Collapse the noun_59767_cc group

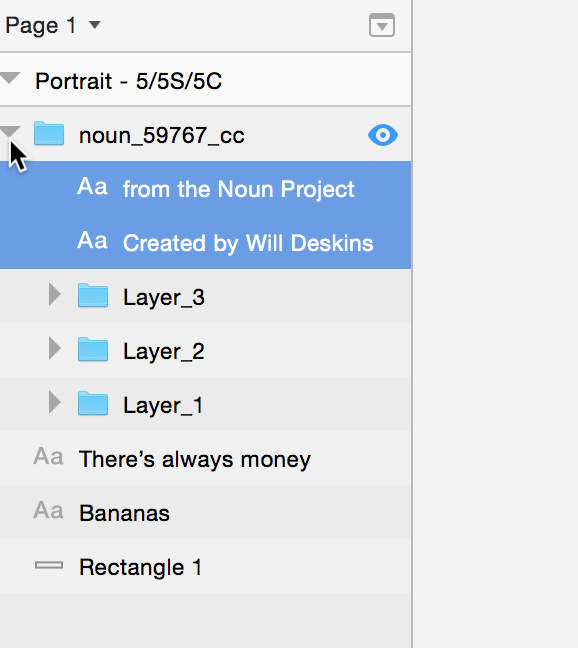(x=9, y=132)
